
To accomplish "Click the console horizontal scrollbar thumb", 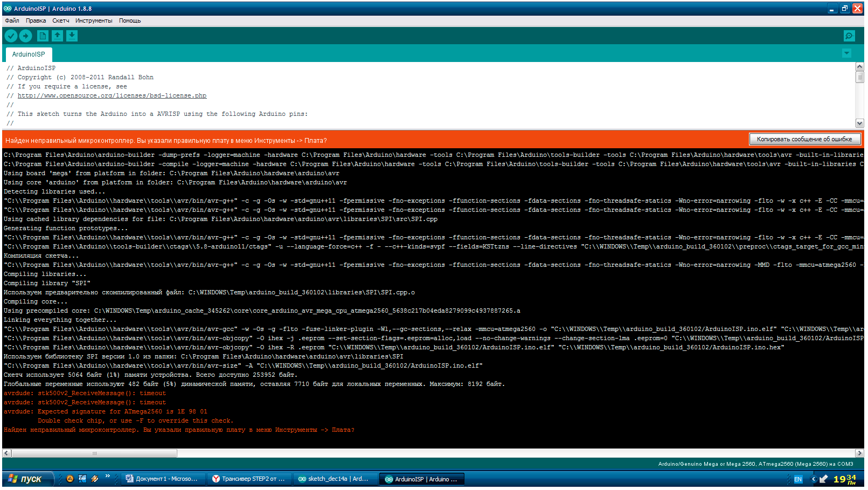I will click(94, 453).
